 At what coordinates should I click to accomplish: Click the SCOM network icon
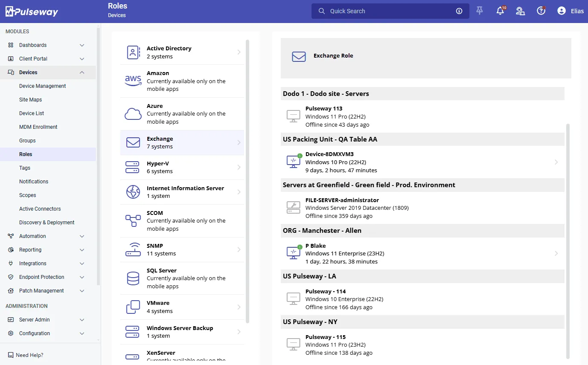[133, 221]
